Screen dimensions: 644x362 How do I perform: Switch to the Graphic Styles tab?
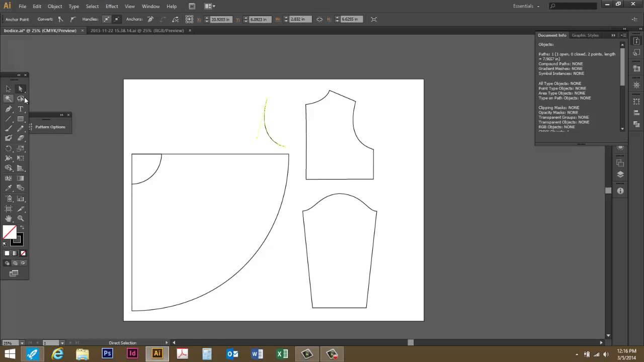pos(585,35)
